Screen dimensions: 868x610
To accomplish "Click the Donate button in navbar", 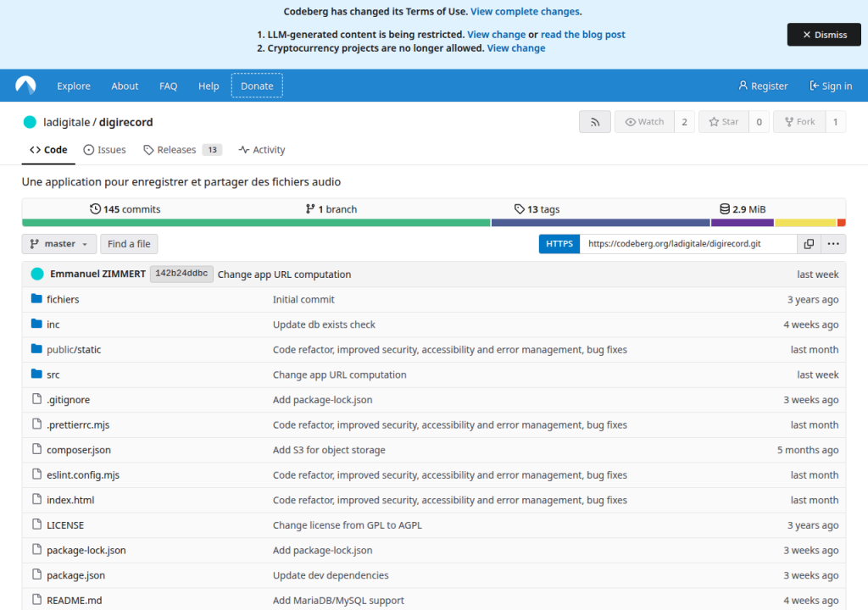I will [257, 86].
